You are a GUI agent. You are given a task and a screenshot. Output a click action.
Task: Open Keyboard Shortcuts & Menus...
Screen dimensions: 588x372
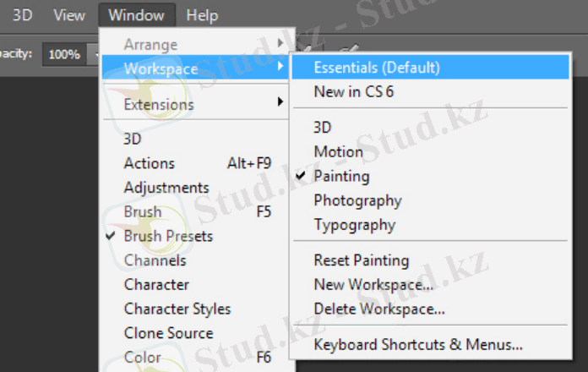pos(417,345)
